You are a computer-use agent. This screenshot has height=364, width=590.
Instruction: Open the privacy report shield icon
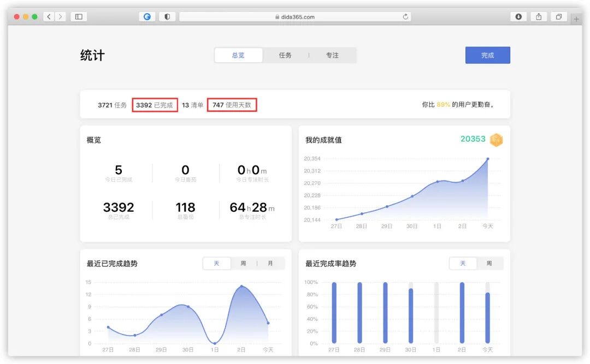(x=167, y=16)
